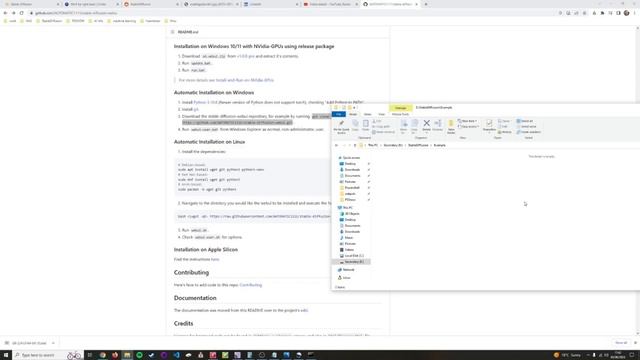Viewport: 640px width, 360px height.
Task: Click Cut in the Clipboard group
Action: [x=377, y=121]
